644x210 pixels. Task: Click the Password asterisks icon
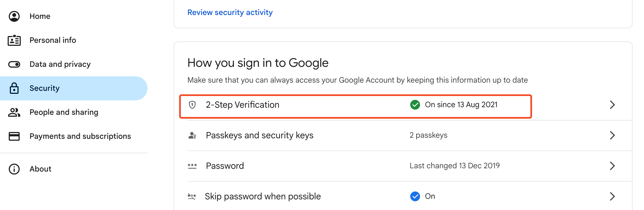(x=192, y=166)
